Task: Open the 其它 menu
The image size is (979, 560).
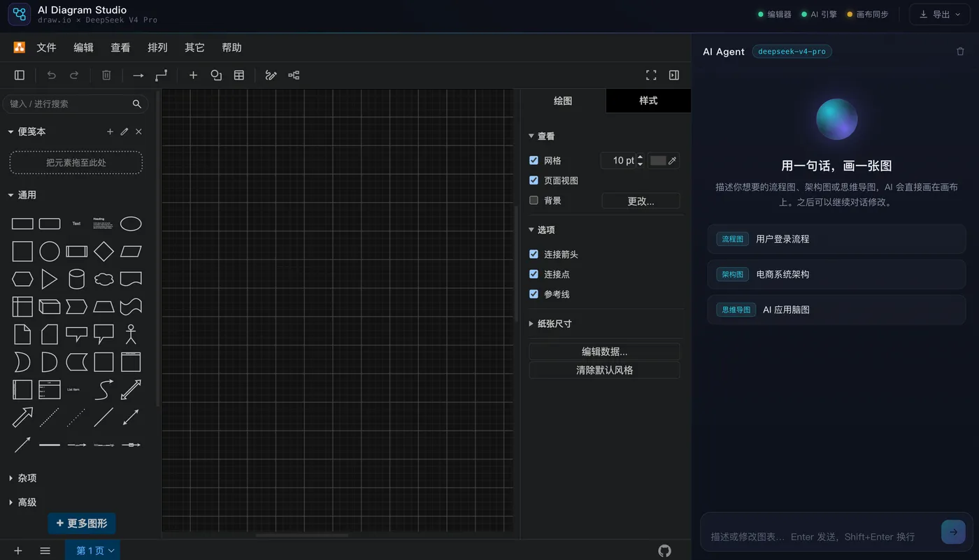Action: [194, 48]
